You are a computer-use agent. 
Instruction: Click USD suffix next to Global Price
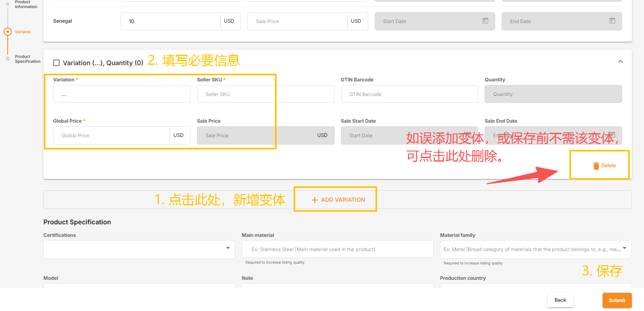pos(178,135)
